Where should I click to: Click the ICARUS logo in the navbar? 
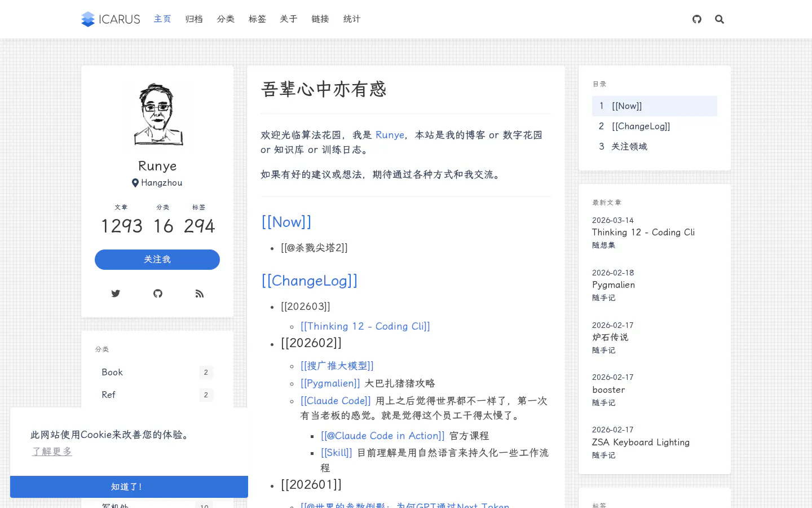tap(111, 19)
